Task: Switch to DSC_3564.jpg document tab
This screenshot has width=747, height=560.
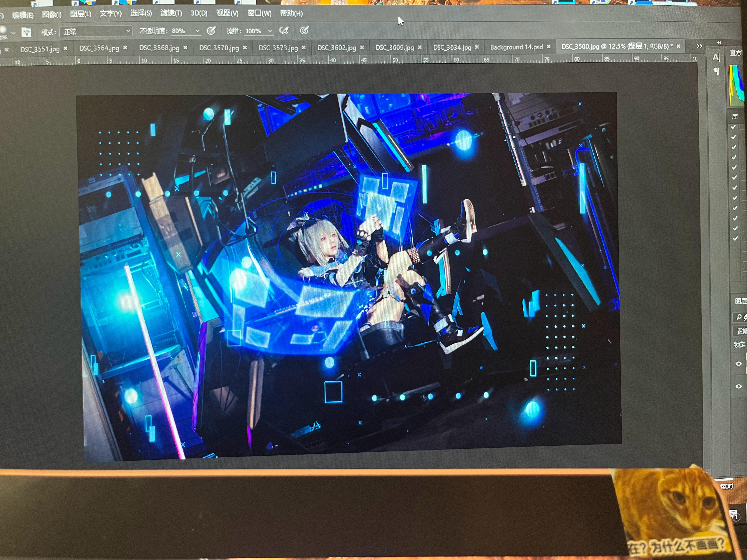Action: click(x=99, y=48)
